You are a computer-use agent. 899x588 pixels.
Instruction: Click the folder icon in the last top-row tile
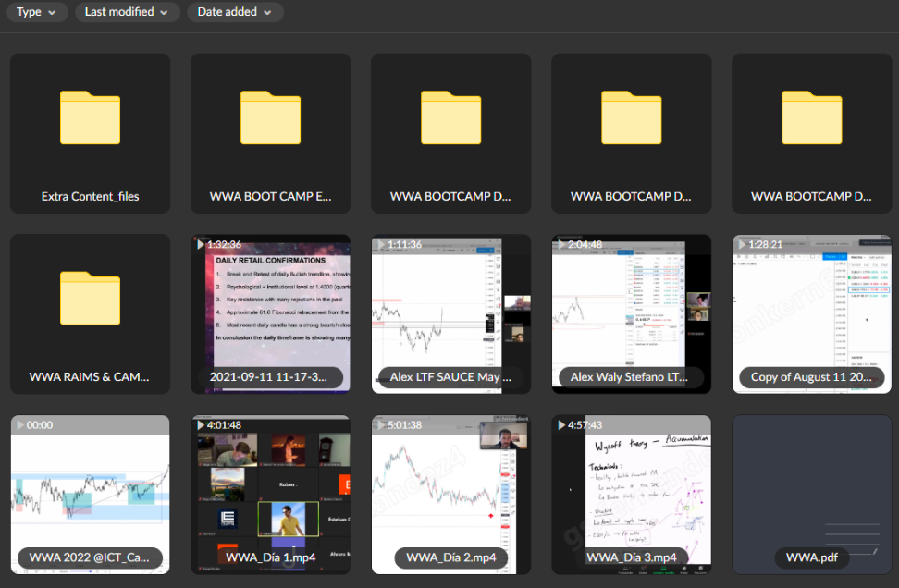tap(811, 116)
